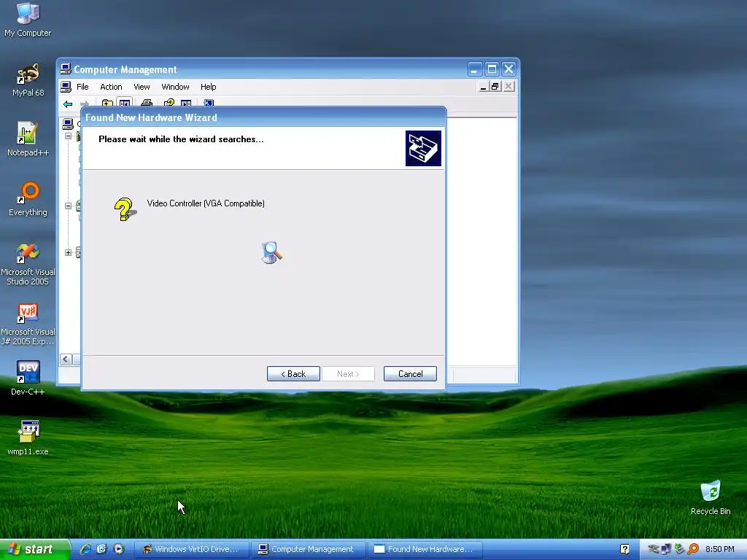Click the first gray tray icon left of network

(x=653, y=549)
